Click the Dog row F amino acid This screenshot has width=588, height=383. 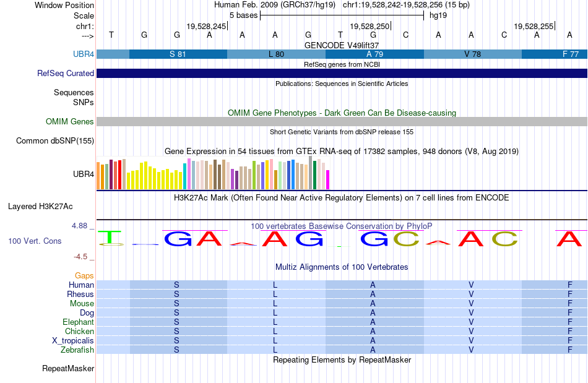569,312
